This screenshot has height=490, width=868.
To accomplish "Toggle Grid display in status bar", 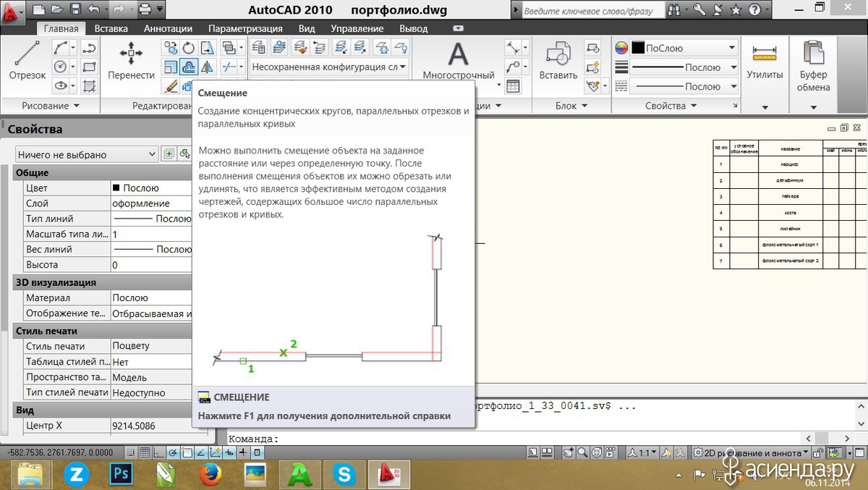I will pos(145,452).
